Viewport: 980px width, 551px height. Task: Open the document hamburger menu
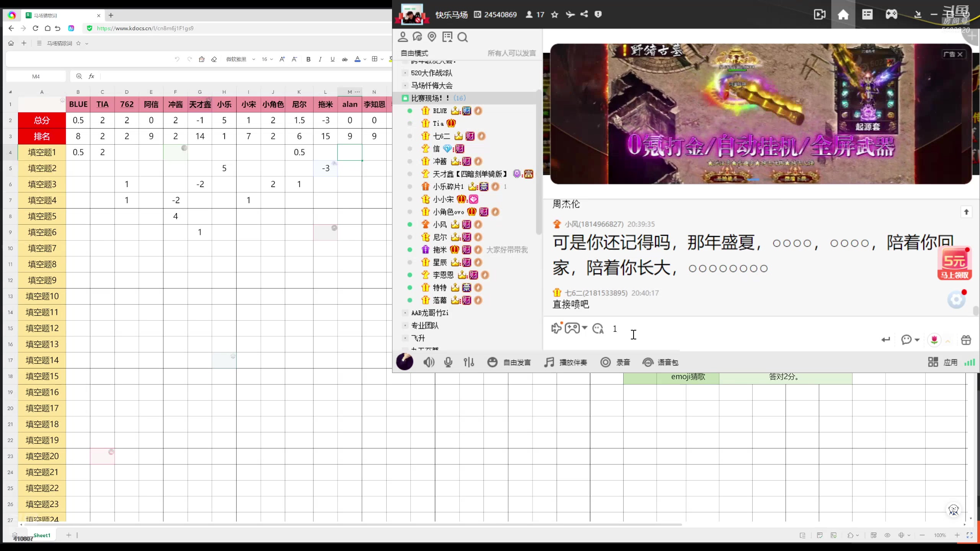pyautogui.click(x=39, y=43)
